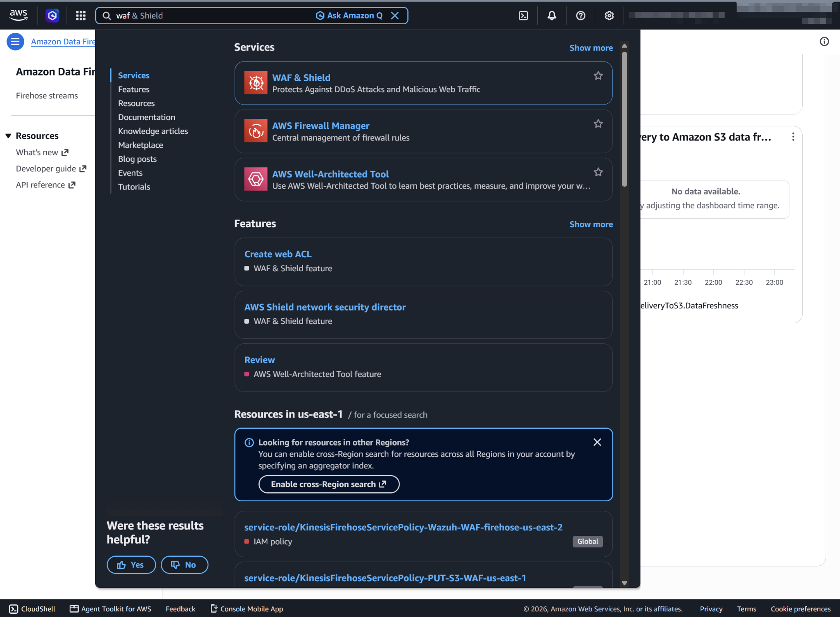Select Resources in search categories list

(x=136, y=103)
